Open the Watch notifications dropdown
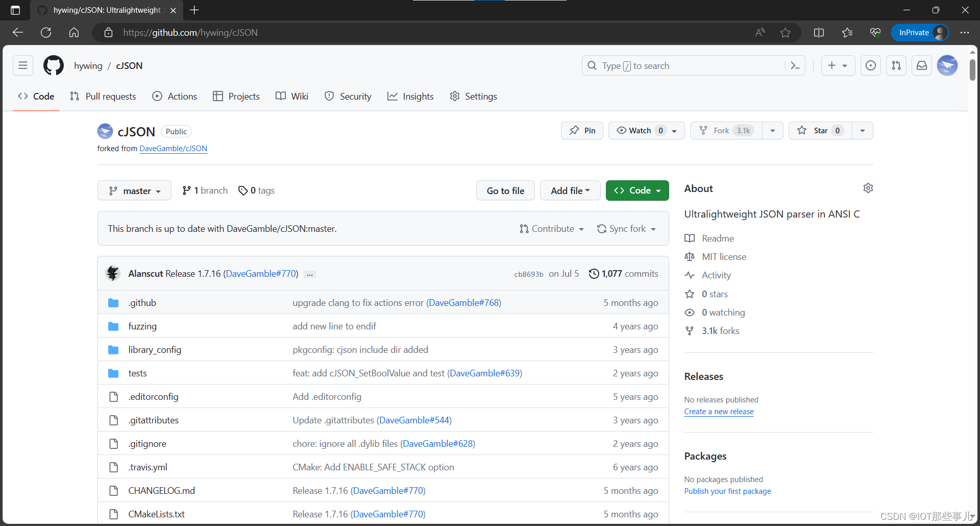The height and width of the screenshot is (526, 980). pyautogui.click(x=647, y=131)
